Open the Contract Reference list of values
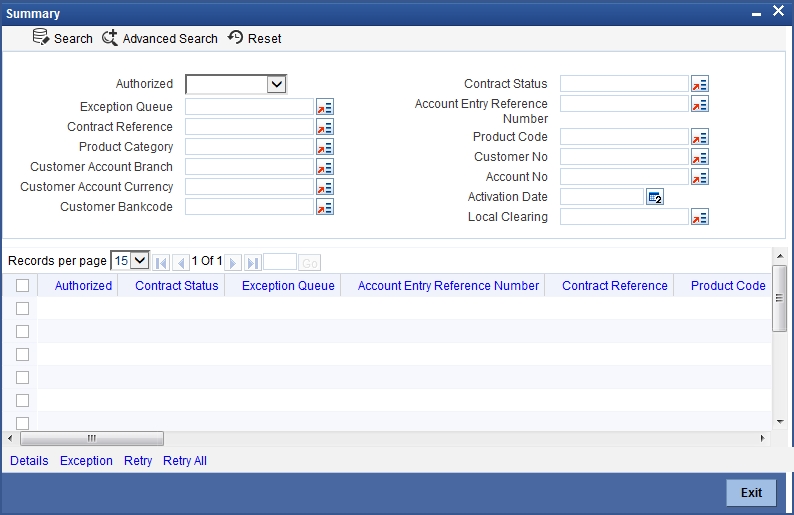 click(x=325, y=127)
